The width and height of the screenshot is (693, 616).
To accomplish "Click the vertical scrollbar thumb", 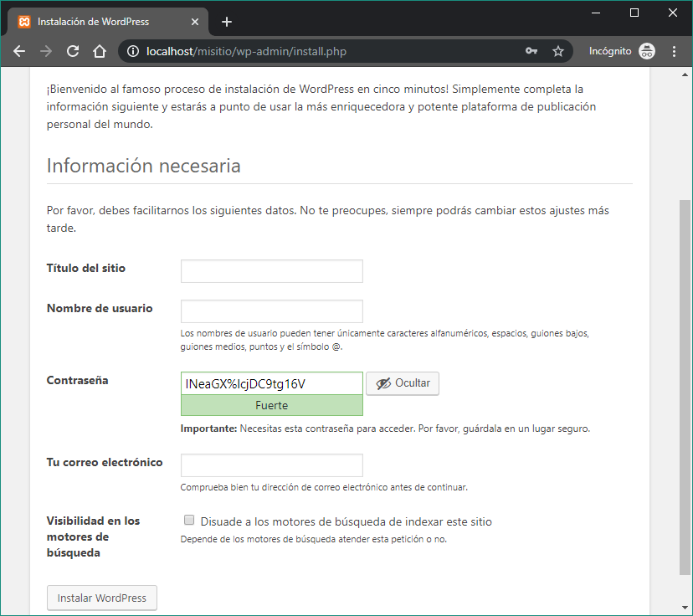I will [x=685, y=388].
